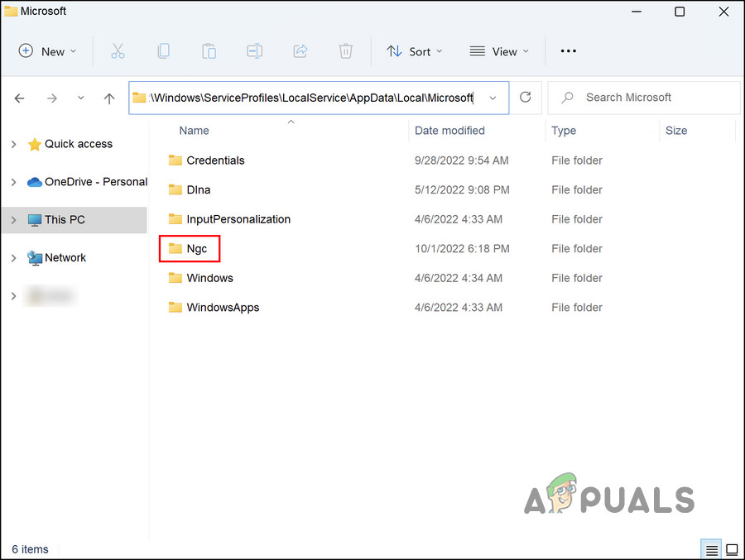The height and width of the screenshot is (560, 745).
Task: Click the 6 items status text
Action: tap(30, 549)
